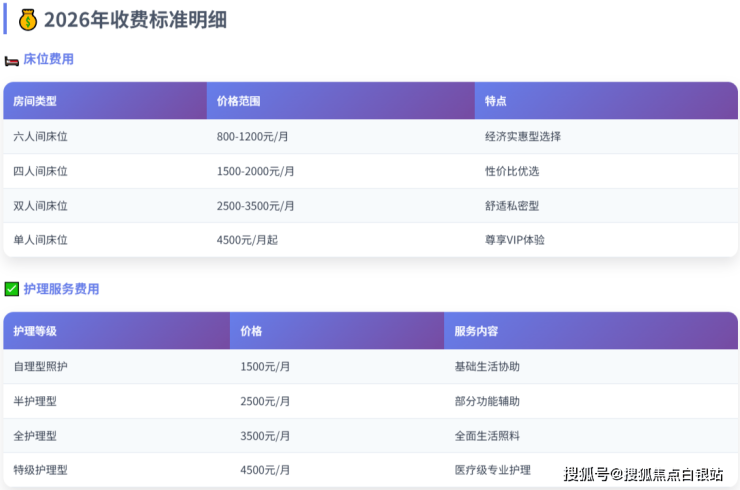Click the 房间类型 column header
The image size is (740, 490).
35,101
